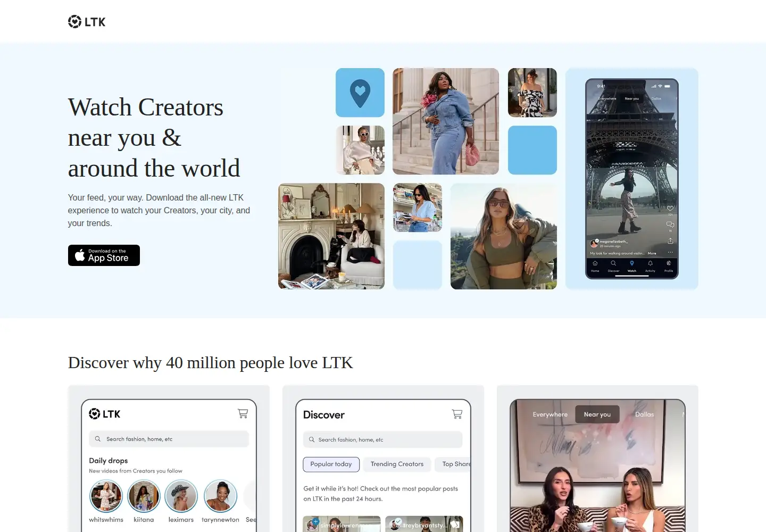Click the blue map pin heart tile
Screen dimensions: 766x532
[x=360, y=93]
